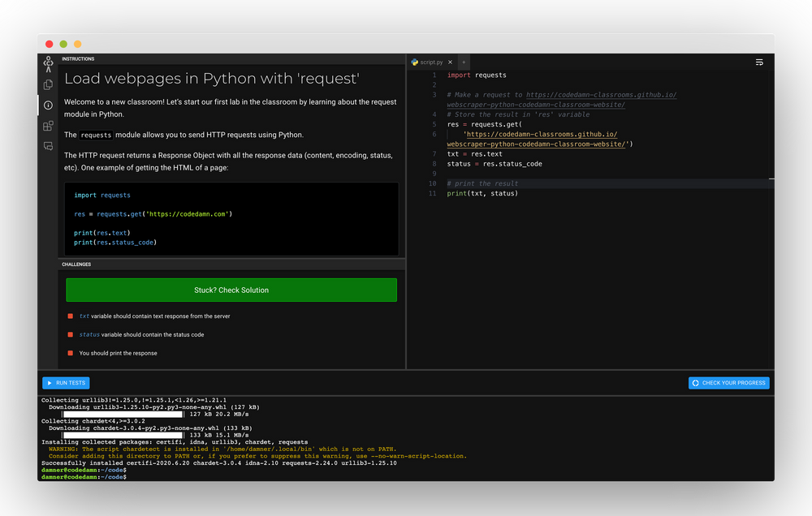Click the last terminal prompt line
This screenshot has height=516, width=812.
84,477
